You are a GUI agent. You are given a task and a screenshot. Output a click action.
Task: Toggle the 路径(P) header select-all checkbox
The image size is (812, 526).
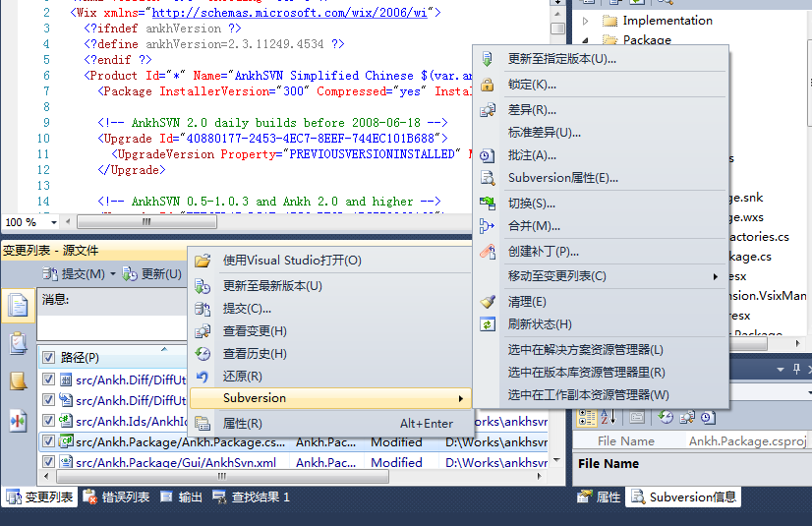[49, 357]
